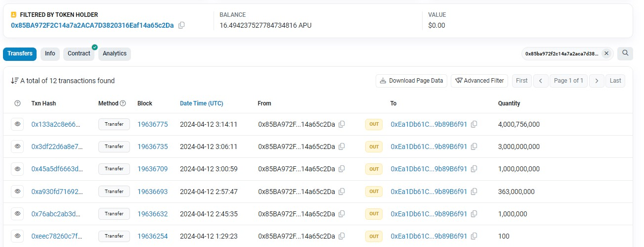Image resolution: width=644 pixels, height=247 pixels.
Task: Open the Contract tab
Action: (79, 53)
